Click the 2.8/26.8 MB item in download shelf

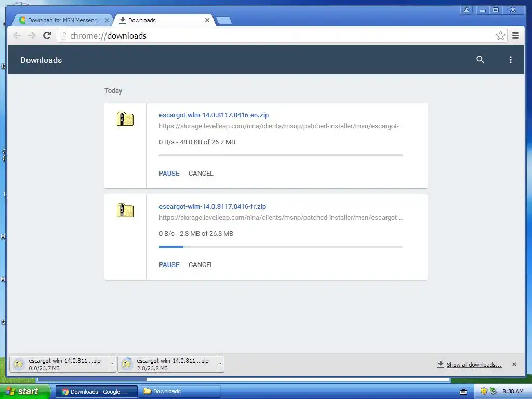coord(168,364)
